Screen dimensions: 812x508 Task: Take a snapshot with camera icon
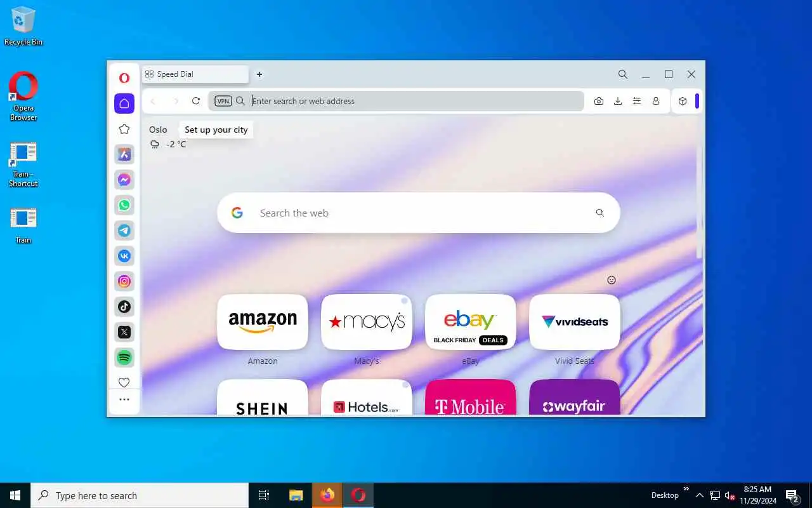pos(599,101)
